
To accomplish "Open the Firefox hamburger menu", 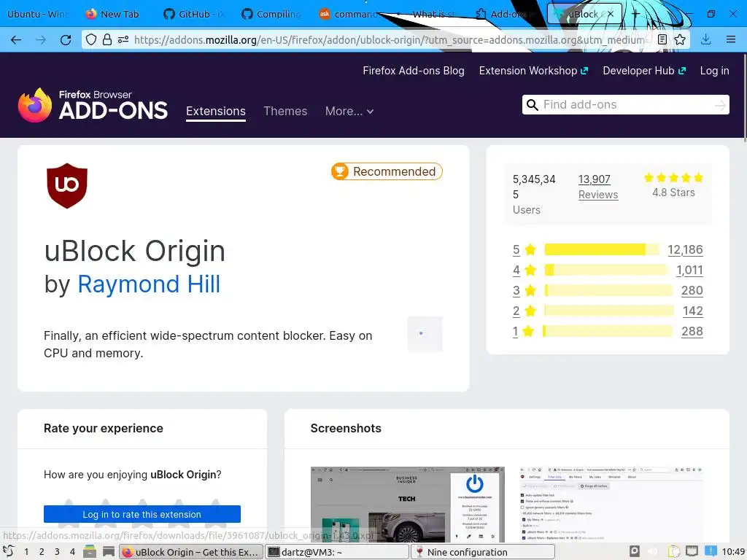I will pyautogui.click(x=731, y=39).
